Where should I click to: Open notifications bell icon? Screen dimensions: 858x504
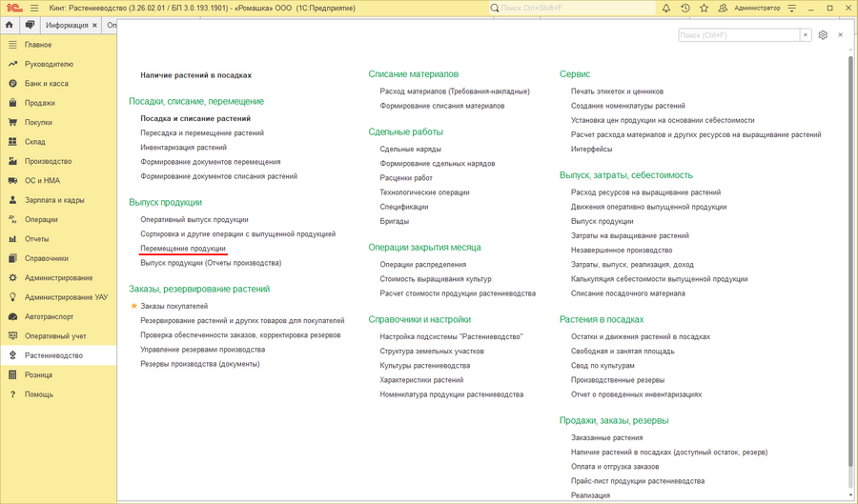pos(666,9)
